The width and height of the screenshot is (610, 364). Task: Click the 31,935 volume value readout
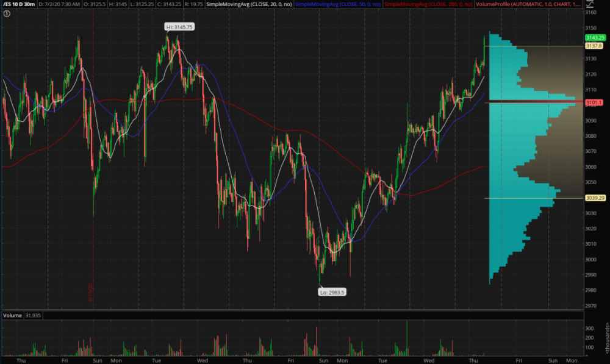[x=33, y=315]
